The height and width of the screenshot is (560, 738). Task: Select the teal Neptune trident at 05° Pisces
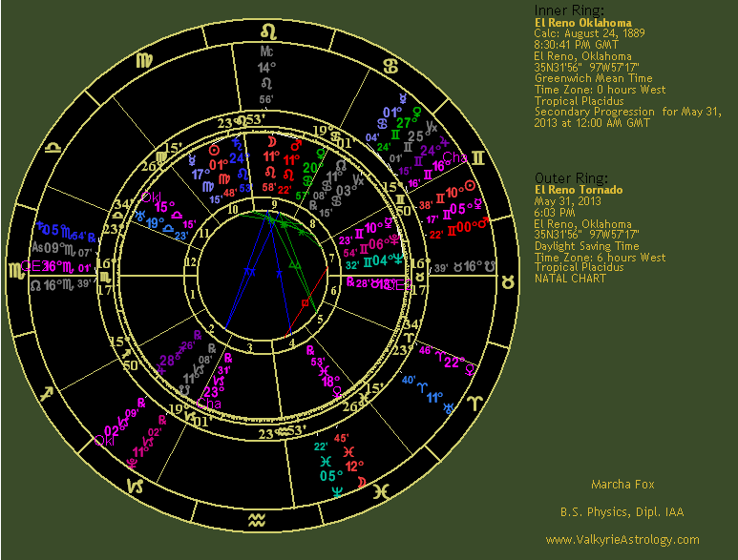[334, 491]
